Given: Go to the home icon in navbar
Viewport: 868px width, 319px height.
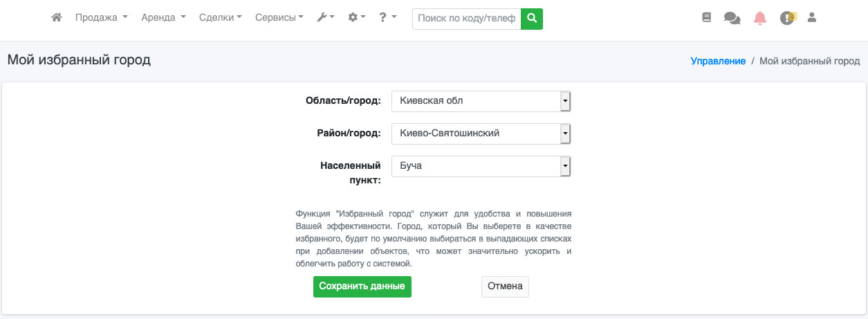Looking at the screenshot, I should (x=57, y=18).
